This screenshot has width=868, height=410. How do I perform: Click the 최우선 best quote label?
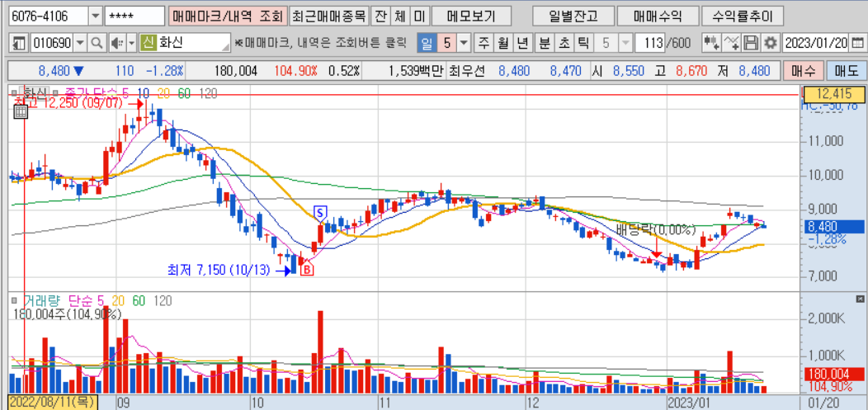coord(467,71)
